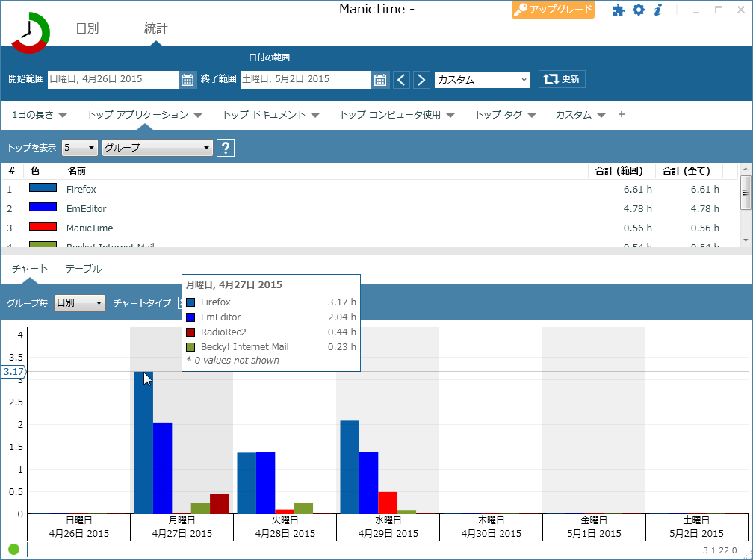Image resolution: width=753 pixels, height=560 pixels.
Task: Open the テーブル tab
Action: pyautogui.click(x=84, y=269)
